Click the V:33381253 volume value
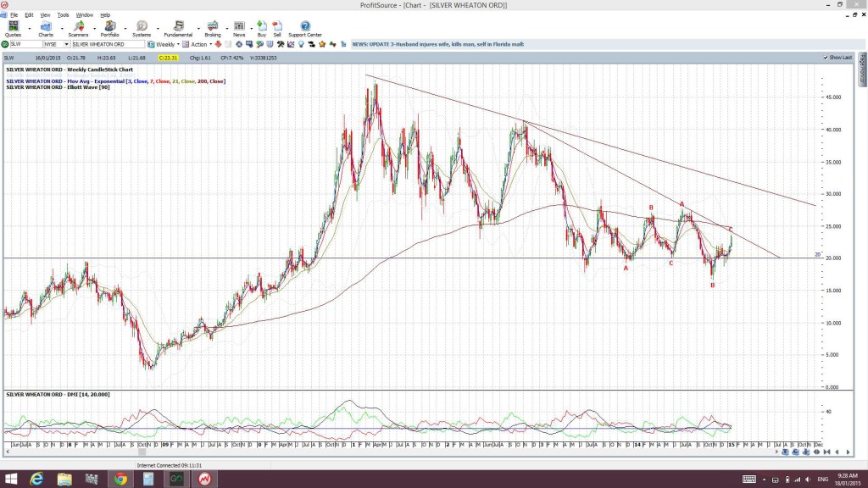868x488 pixels. [263, 58]
